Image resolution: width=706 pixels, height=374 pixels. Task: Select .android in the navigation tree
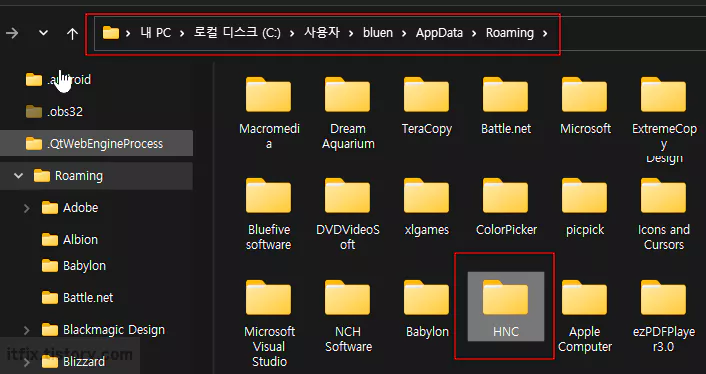(58, 80)
